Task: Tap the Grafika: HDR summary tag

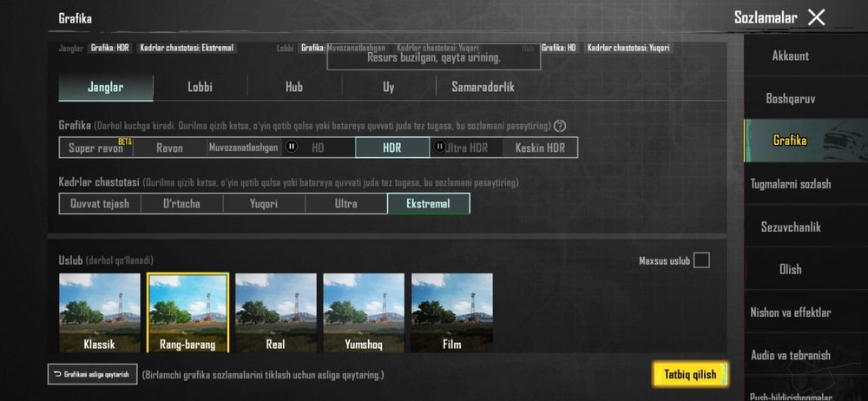Action: tap(109, 49)
